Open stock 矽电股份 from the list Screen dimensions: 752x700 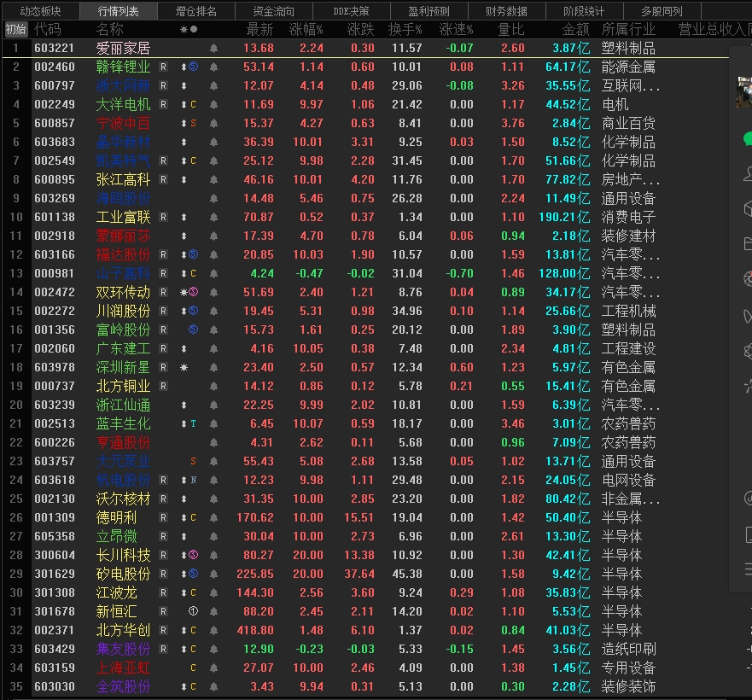pos(123,574)
